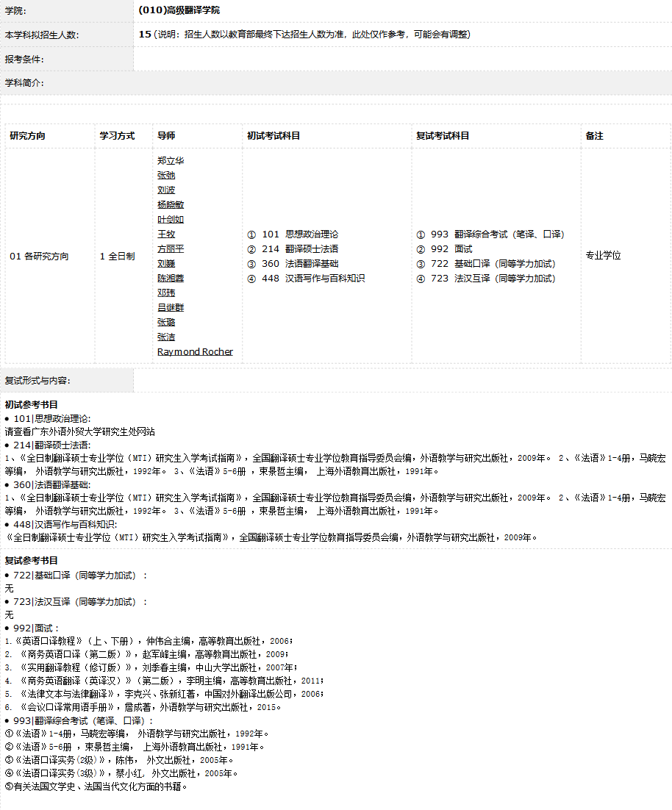Viewport: 672px width, 810px height.
Task: Open the 刘波 supervisor link
Action: point(166,190)
